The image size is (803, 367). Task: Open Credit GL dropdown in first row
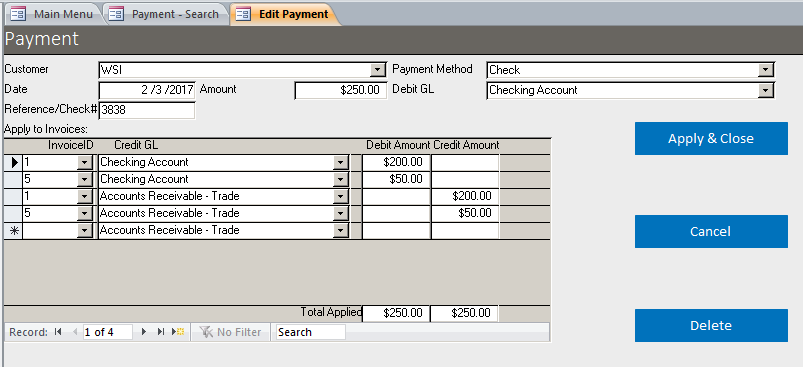[341, 163]
